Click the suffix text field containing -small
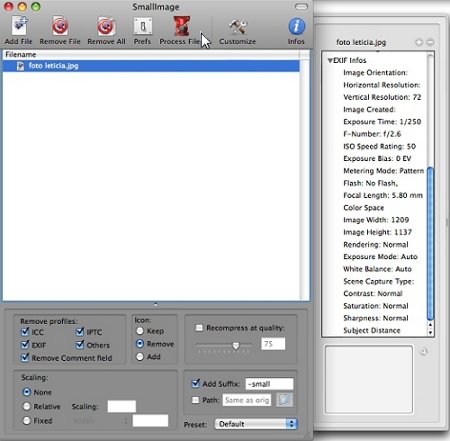Screen dimensions: 450x441 pos(269,384)
